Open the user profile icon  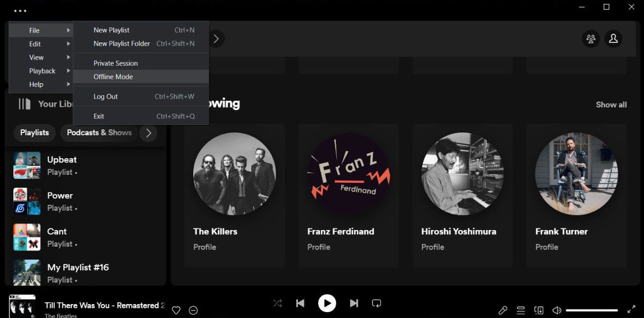point(613,39)
